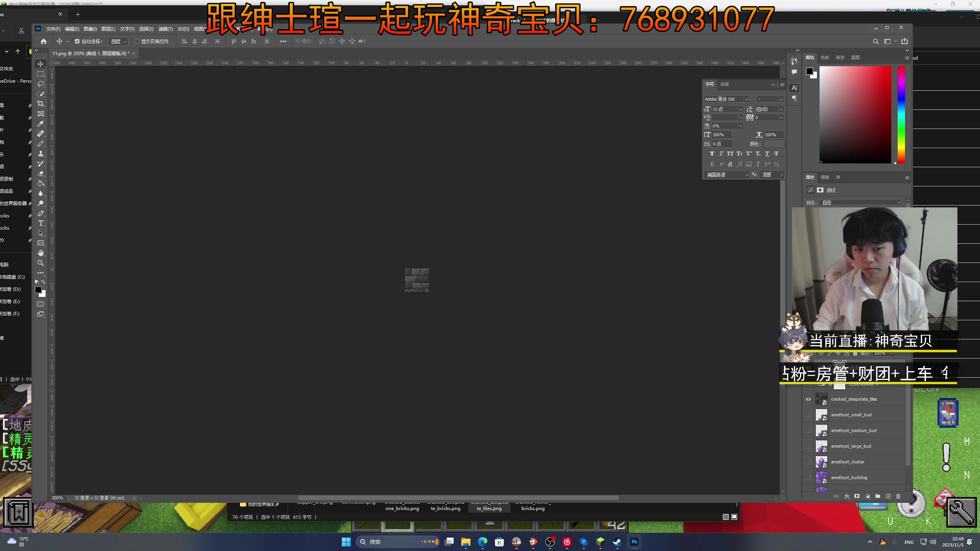980x551 pixels.
Task: Select the Horizontal Type tool
Action: tap(41, 223)
